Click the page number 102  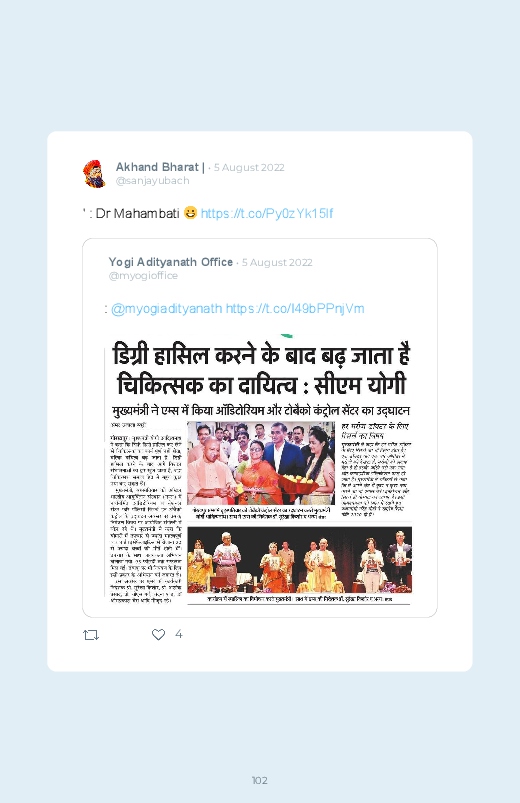tap(260, 780)
